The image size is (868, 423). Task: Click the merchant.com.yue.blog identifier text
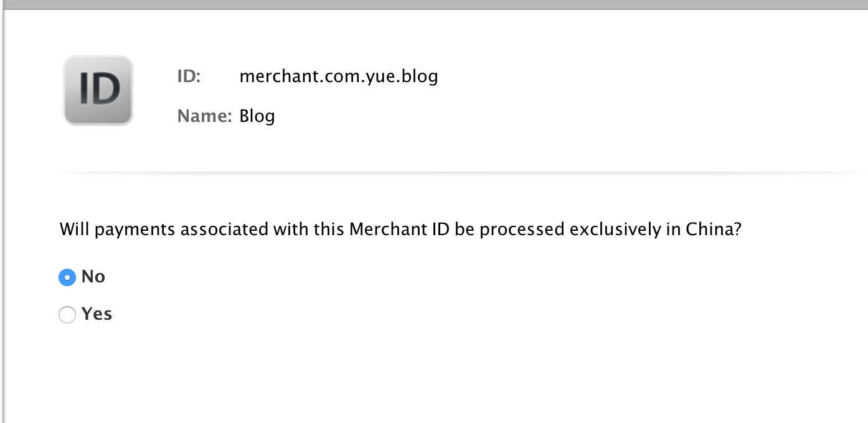338,77
